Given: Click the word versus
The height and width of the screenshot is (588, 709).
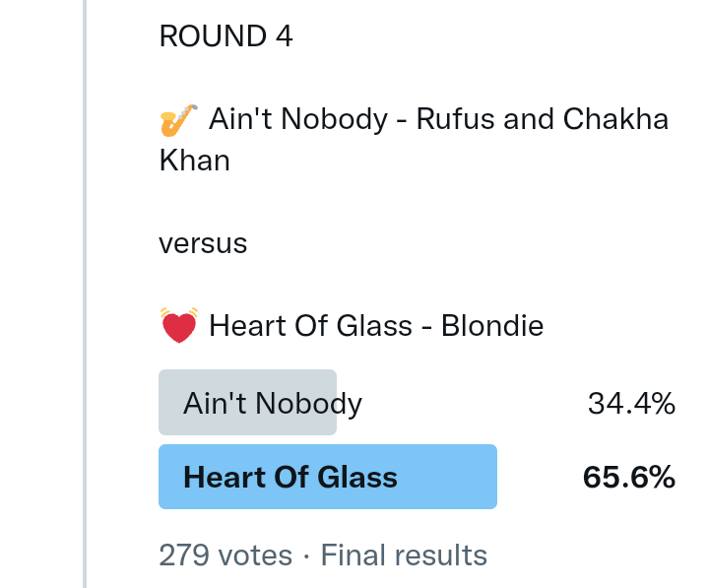Looking at the screenshot, I should tap(203, 242).
